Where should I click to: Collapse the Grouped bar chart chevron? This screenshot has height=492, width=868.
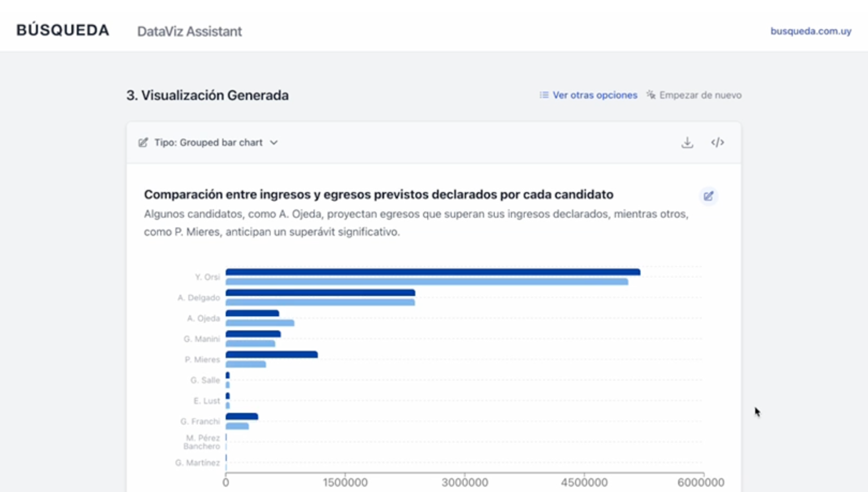coord(274,142)
